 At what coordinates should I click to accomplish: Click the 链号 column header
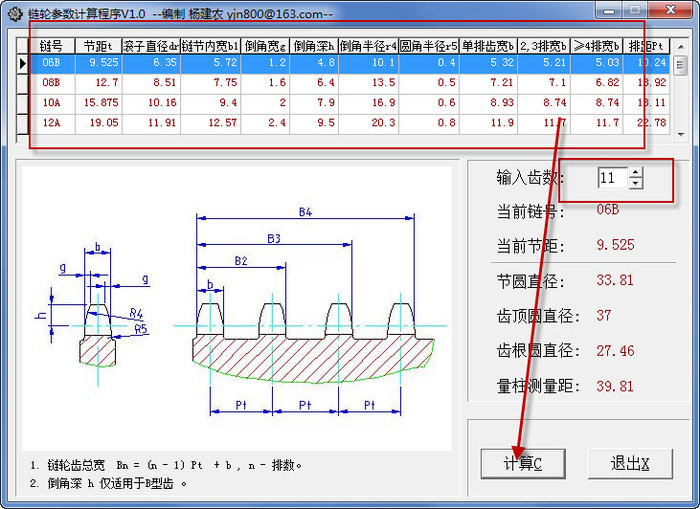click(x=51, y=45)
